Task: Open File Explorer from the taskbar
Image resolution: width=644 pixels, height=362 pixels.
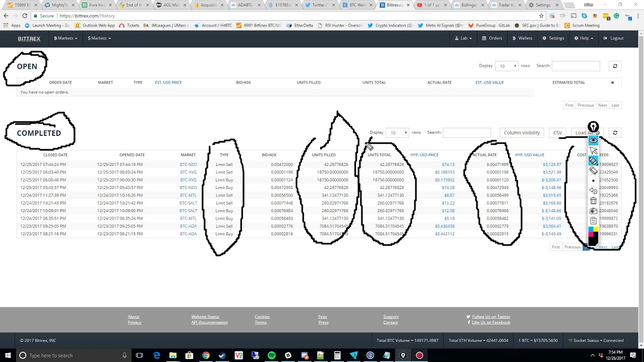Action: tap(173, 355)
